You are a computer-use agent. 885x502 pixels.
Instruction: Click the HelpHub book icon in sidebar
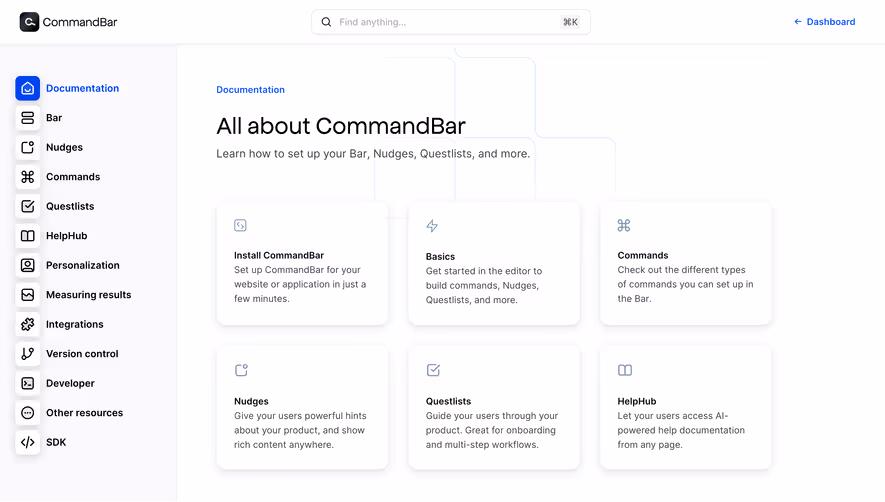[28, 235]
